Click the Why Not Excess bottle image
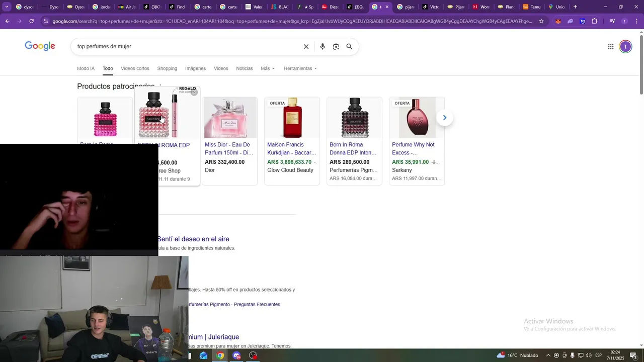This screenshot has width=644, height=362. pyautogui.click(x=417, y=118)
